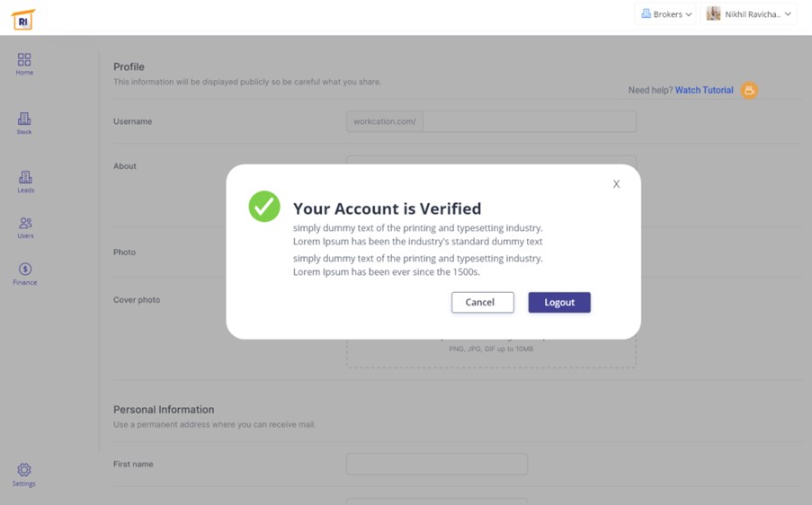812x505 pixels.
Task: Open the Users sidebar icon
Action: point(25,224)
